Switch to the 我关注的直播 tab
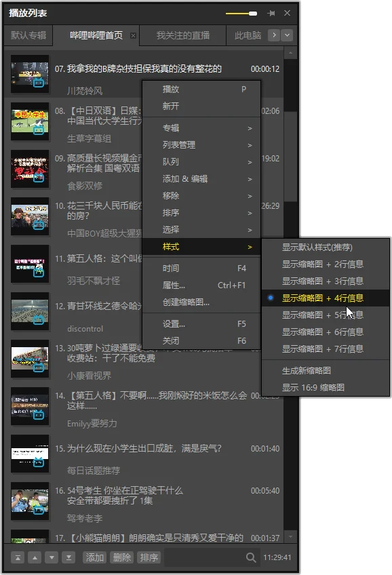The image size is (392, 575). click(x=183, y=35)
